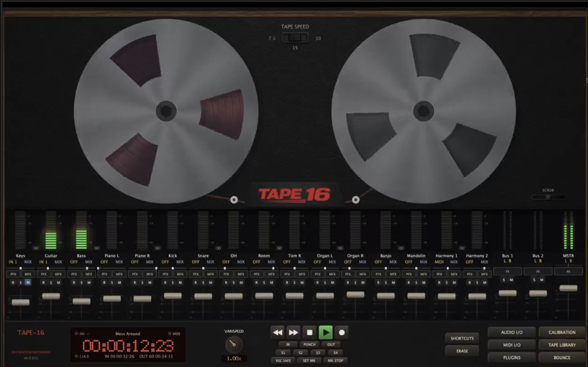Click the right take-up tape reel hub
This screenshot has height=367, width=588.
pos(423,111)
